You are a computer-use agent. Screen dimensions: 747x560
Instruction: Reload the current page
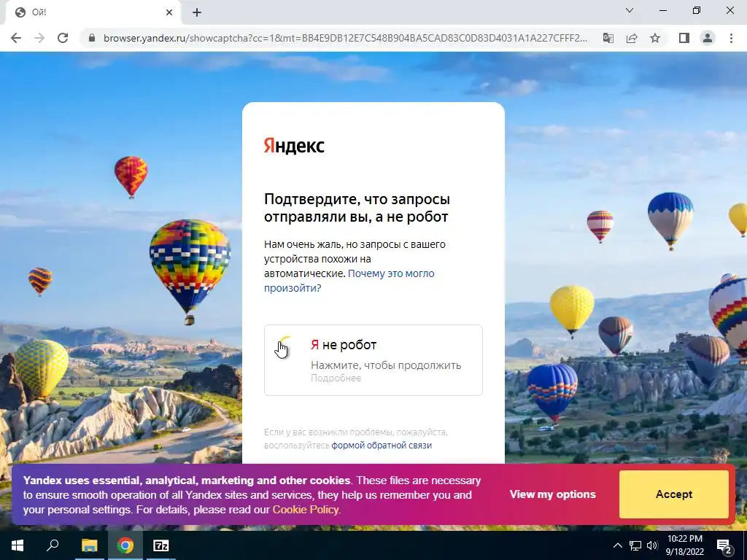(63, 38)
